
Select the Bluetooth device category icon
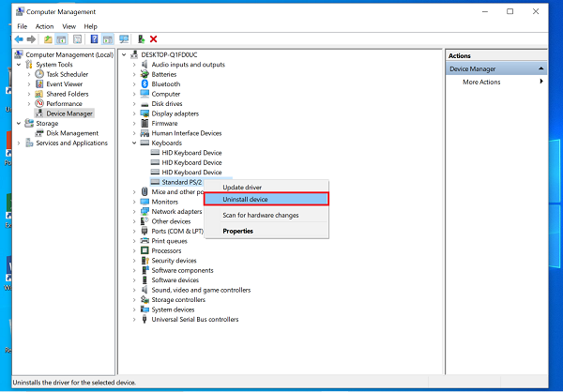[x=145, y=84]
